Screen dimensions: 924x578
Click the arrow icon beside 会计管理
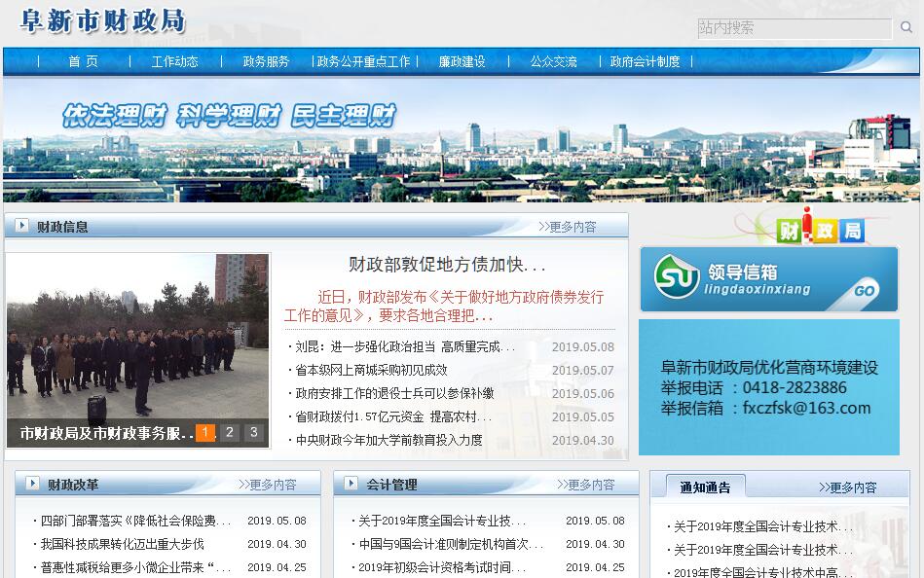pyautogui.click(x=351, y=484)
